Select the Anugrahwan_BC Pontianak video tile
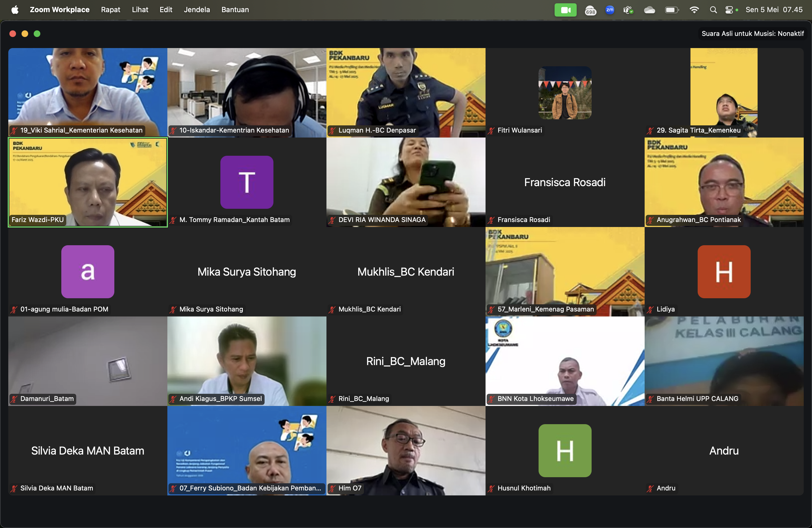 coord(724,182)
